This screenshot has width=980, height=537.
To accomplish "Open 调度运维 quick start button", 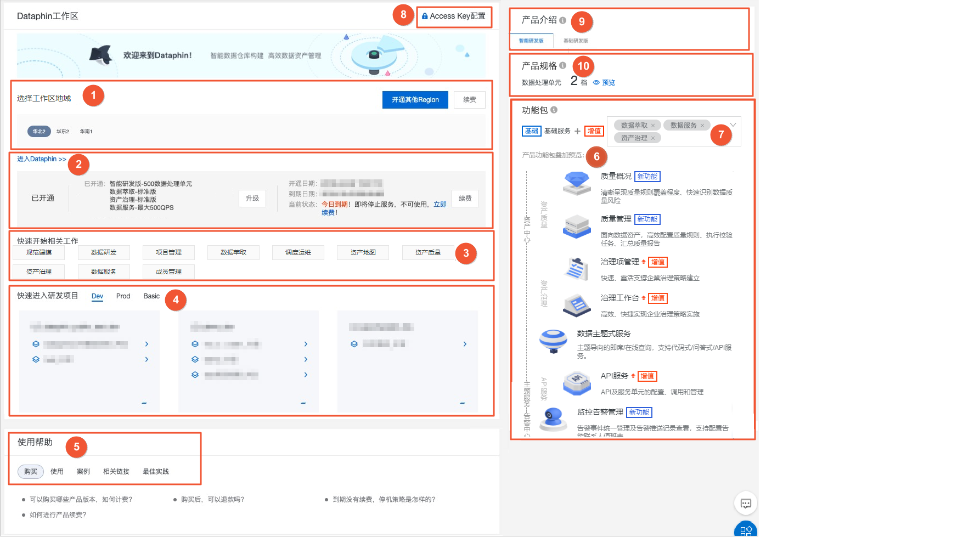I will click(x=298, y=252).
